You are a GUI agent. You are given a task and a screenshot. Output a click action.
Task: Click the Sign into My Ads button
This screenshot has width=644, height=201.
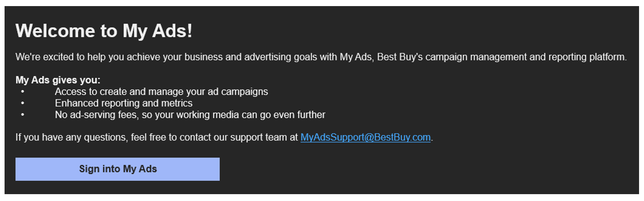pyautogui.click(x=117, y=169)
